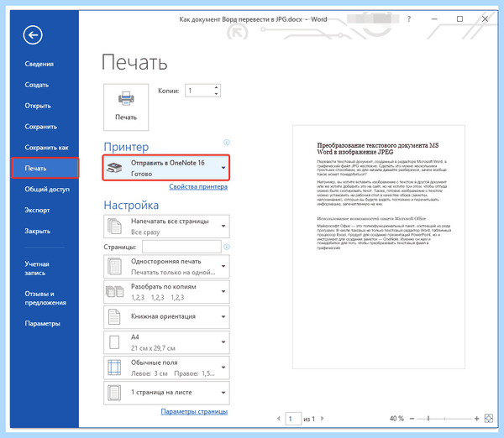The height and width of the screenshot is (438, 504).
Task: Click the Книжная ориентация page icon
Action: click(x=114, y=317)
